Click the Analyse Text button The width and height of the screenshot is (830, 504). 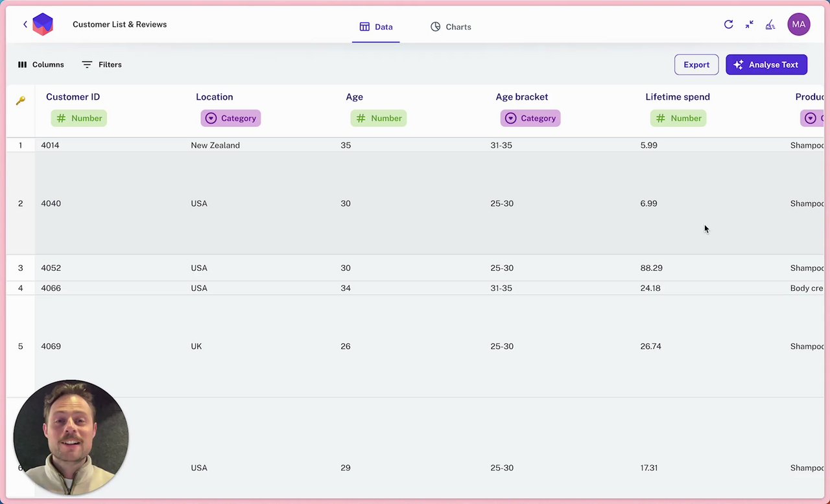pos(766,65)
